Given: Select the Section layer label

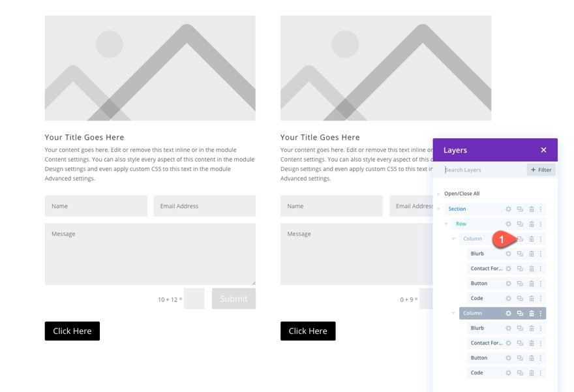Looking at the screenshot, I should point(457,209).
